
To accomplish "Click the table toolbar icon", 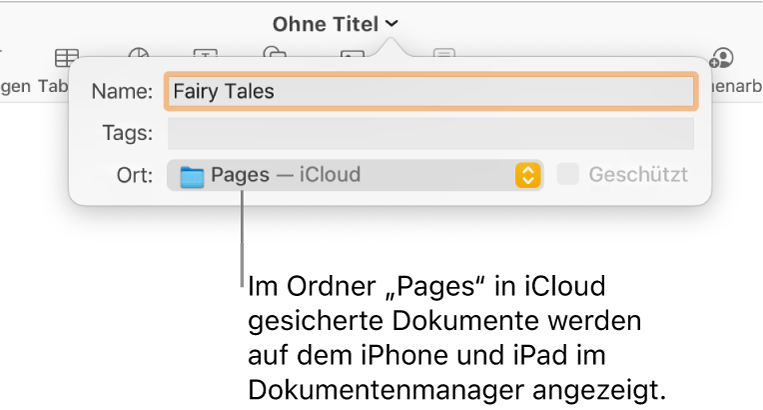I will click(67, 57).
